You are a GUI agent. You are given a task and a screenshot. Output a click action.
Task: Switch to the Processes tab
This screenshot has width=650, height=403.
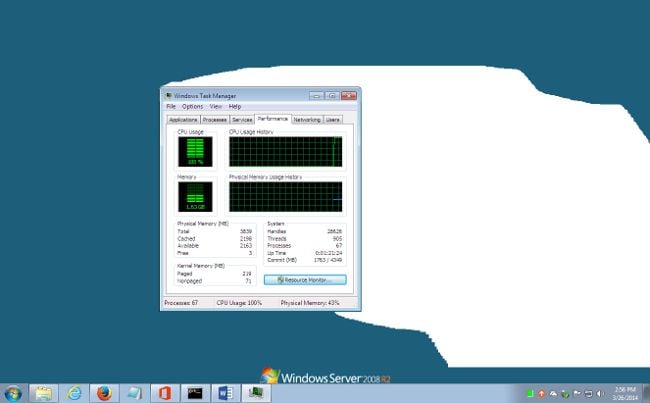tap(215, 119)
